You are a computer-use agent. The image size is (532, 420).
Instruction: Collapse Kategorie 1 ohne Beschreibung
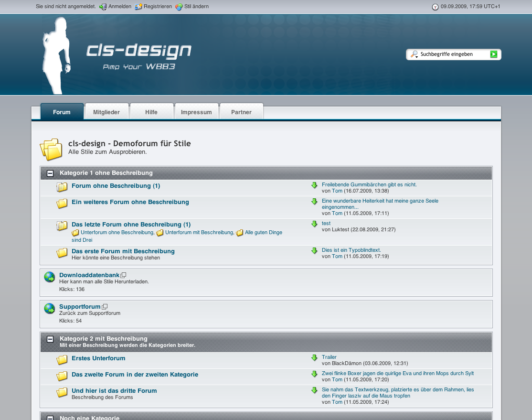pos(50,173)
